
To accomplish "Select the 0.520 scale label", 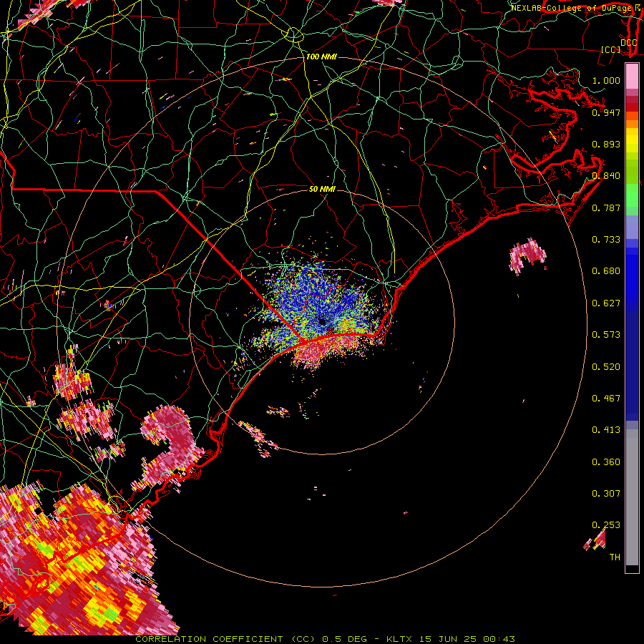I will [x=606, y=367].
